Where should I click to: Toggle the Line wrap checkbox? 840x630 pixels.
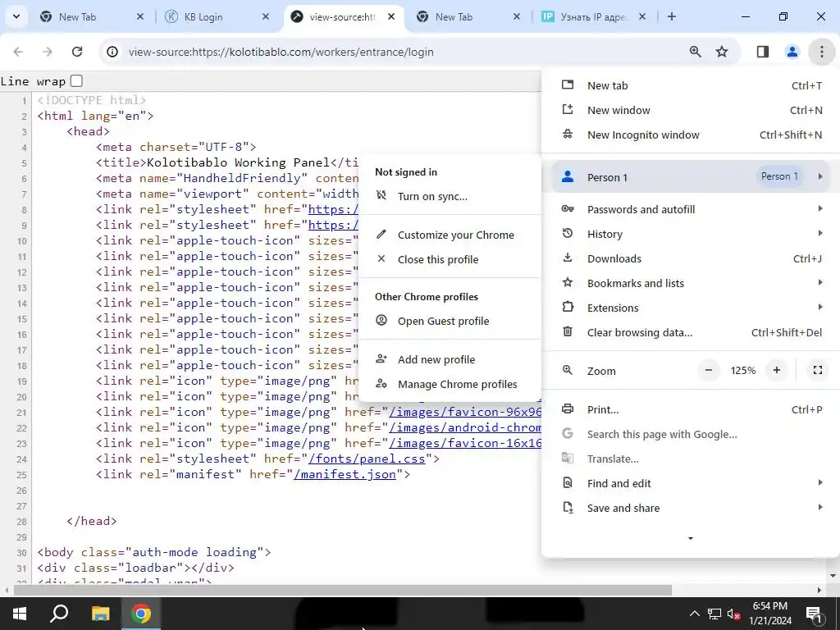pos(76,81)
